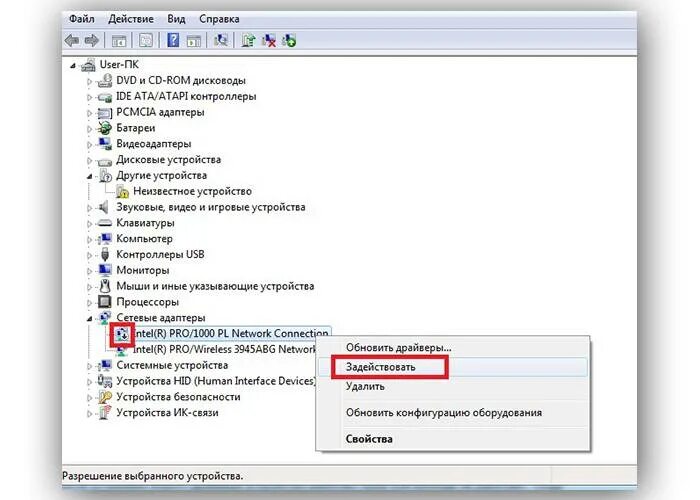Viewport: 700px width, 500px height.
Task: Select Intel(R) PRO/1000 PL Network Connection
Action: click(230, 333)
